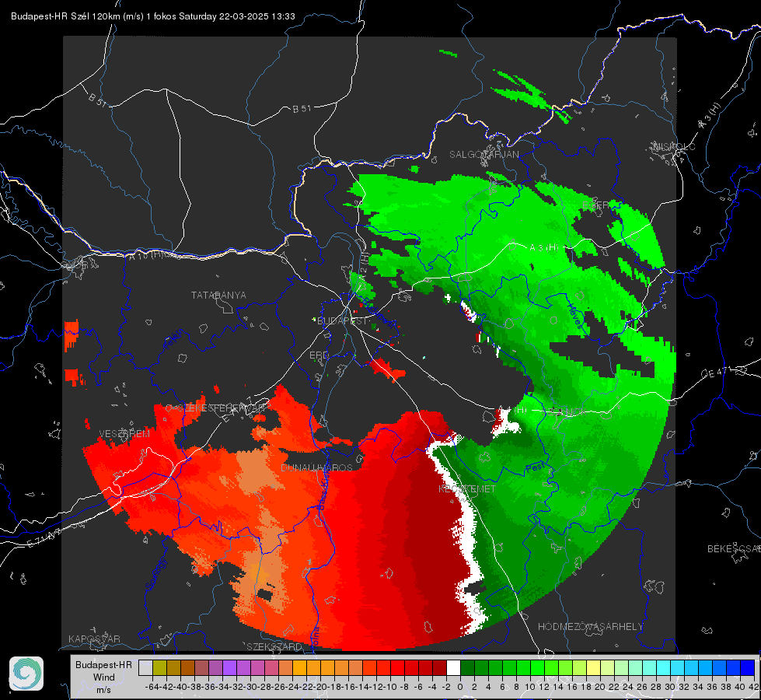Click the Pest county label
Screen dimensions: 761x700
tap(535, 468)
